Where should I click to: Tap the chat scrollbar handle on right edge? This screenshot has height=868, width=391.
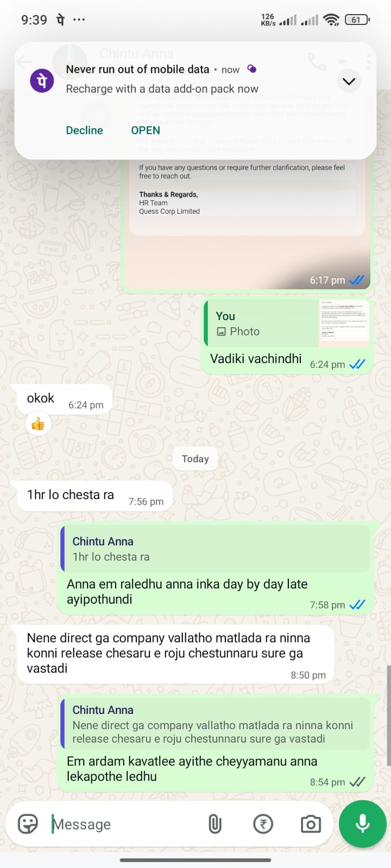point(389,715)
